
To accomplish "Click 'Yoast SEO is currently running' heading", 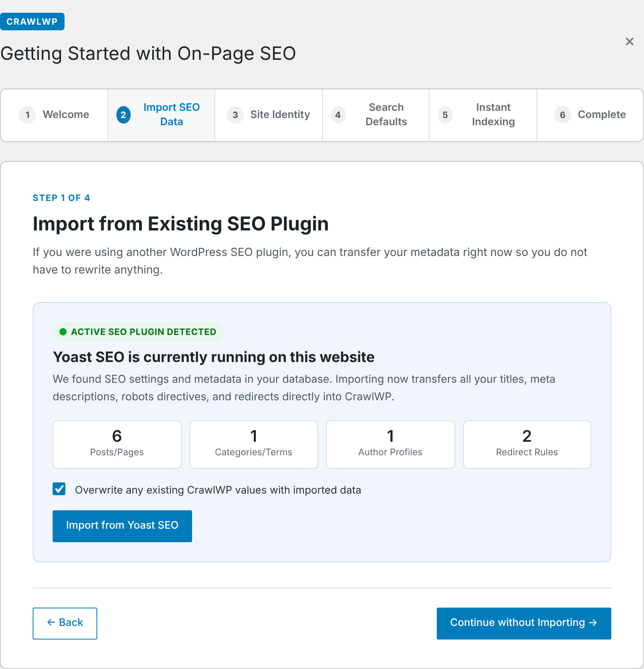I will pyautogui.click(x=214, y=357).
